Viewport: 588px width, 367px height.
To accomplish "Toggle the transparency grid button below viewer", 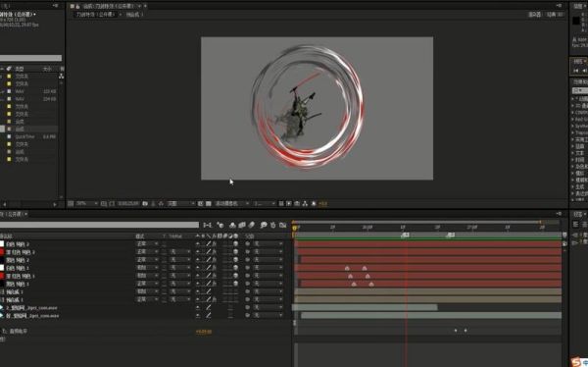I will coord(209,203).
